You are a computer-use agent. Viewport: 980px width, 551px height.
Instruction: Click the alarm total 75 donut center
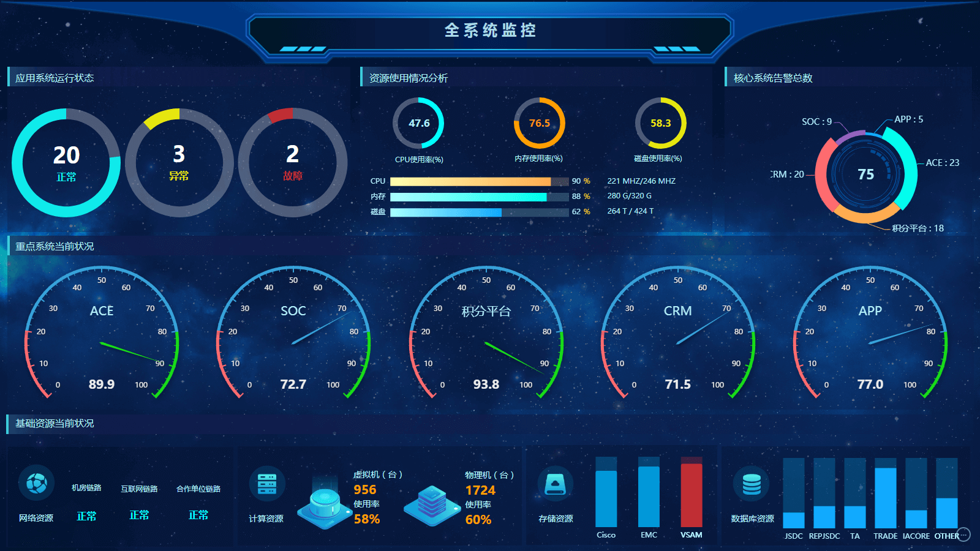coord(865,174)
